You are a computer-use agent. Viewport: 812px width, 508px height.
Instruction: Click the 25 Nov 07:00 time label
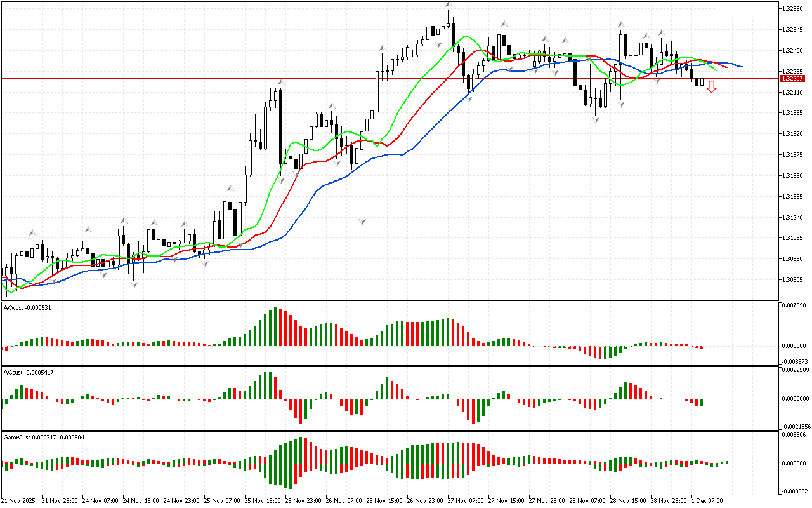click(x=223, y=500)
